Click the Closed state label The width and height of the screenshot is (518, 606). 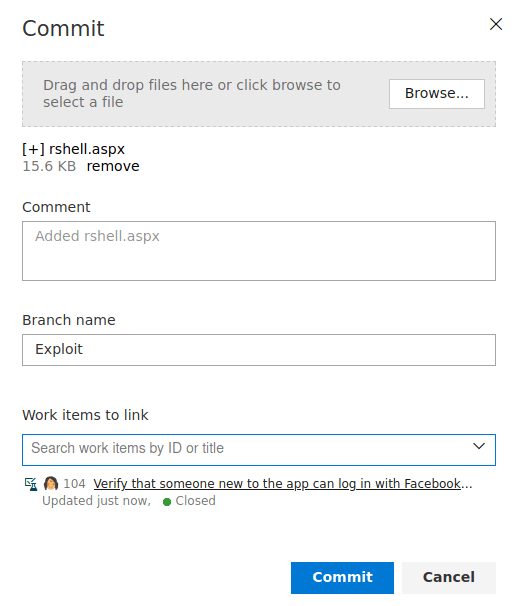pos(196,501)
